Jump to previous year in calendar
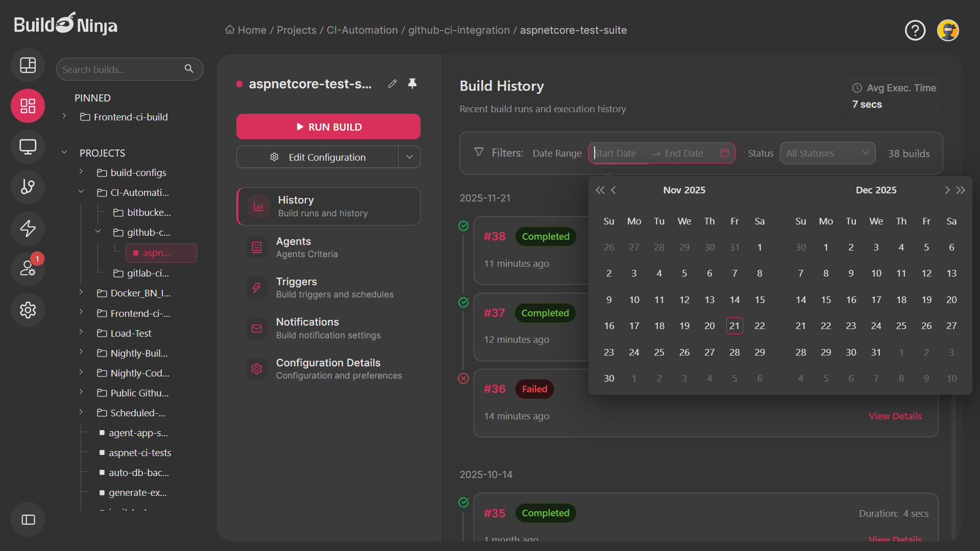 pyautogui.click(x=600, y=190)
